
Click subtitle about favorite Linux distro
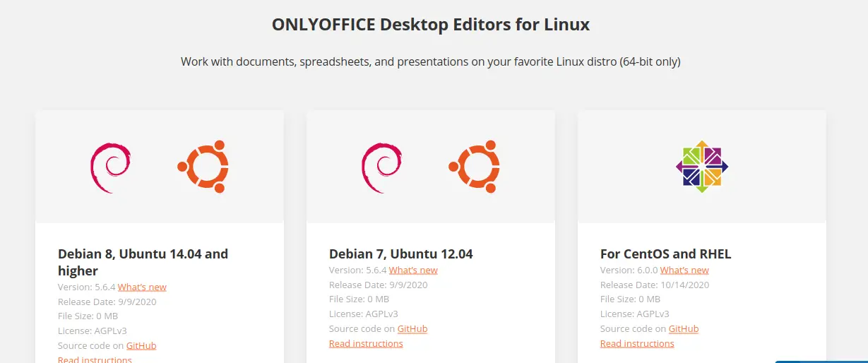[x=431, y=62]
